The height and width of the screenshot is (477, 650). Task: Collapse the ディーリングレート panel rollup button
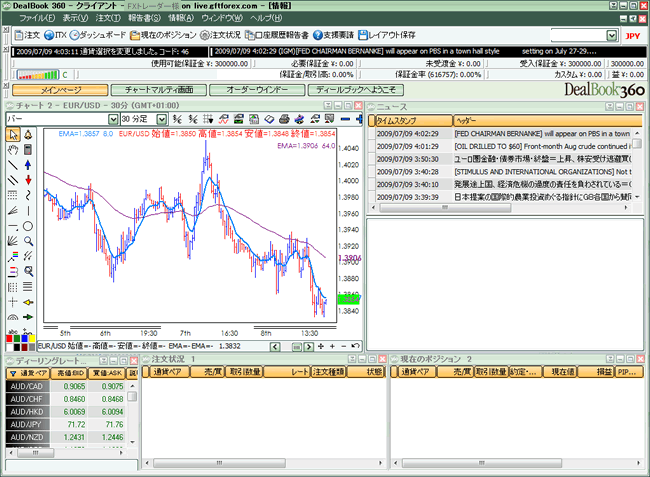104,361
